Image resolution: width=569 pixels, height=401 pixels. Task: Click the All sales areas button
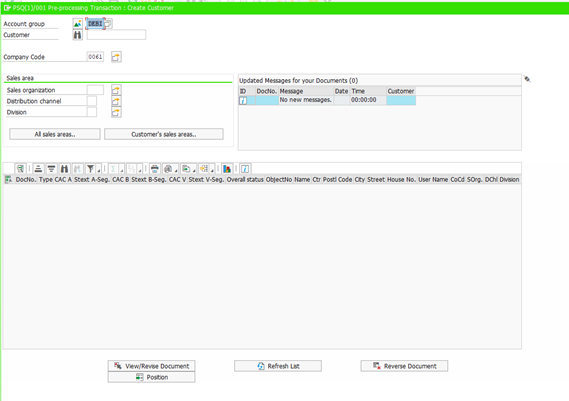(55, 134)
